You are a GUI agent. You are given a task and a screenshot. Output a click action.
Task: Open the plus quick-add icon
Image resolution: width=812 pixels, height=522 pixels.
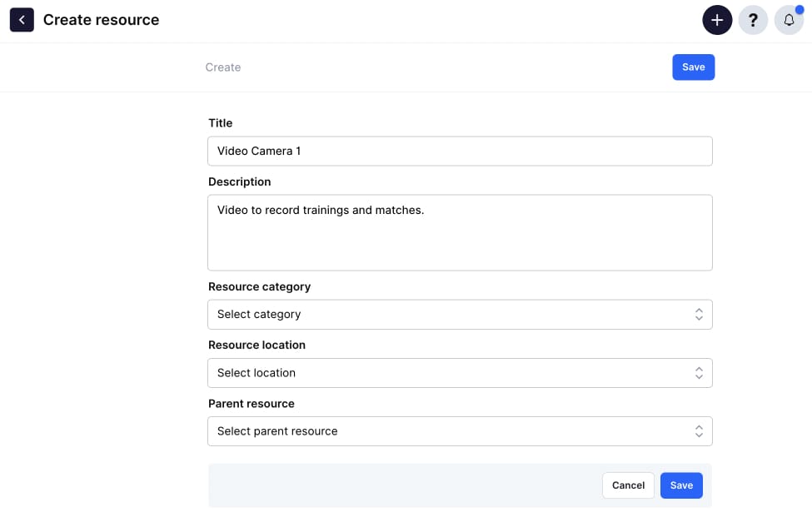pyautogui.click(x=717, y=20)
